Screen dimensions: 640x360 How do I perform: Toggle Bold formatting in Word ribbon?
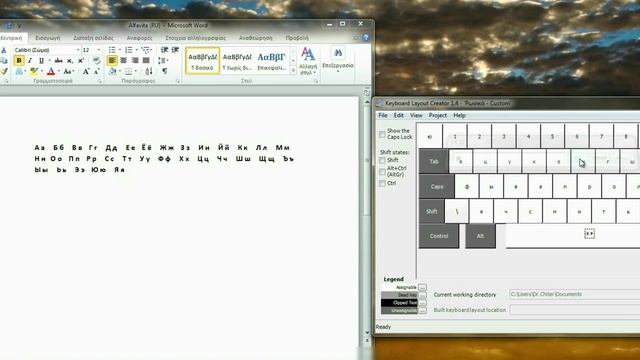19,61
